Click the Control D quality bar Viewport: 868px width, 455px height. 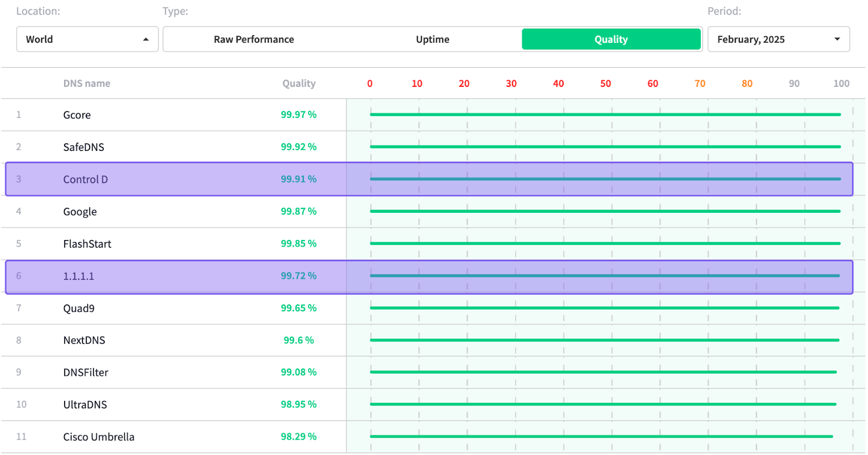point(605,179)
